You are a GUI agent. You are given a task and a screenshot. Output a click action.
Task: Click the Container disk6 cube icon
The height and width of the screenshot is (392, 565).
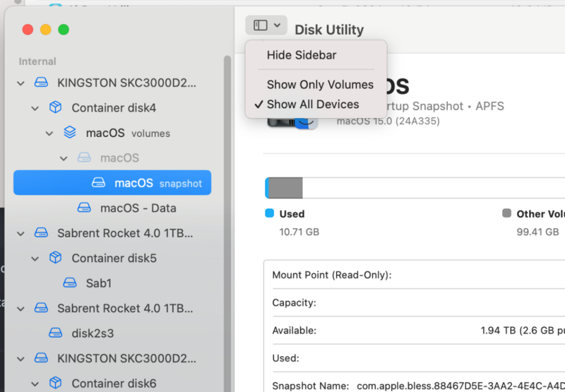point(56,383)
